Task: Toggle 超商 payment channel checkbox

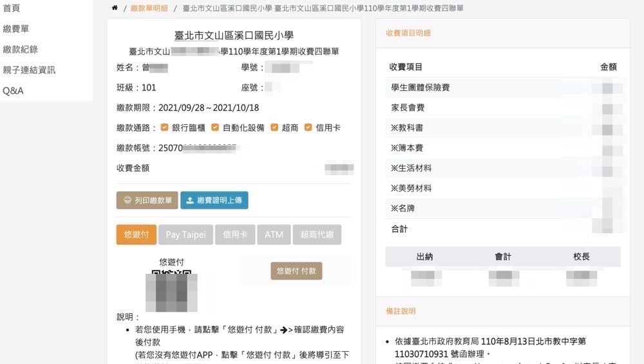Action: [x=274, y=128]
